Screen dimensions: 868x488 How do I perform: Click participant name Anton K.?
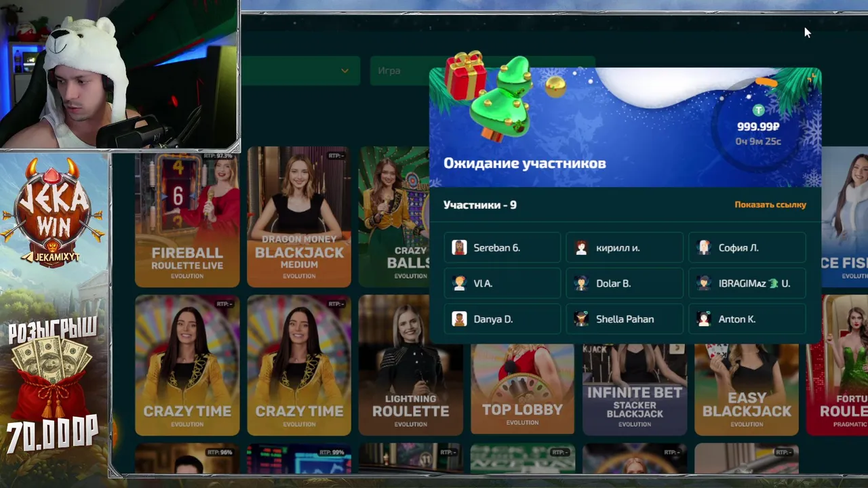coord(737,319)
